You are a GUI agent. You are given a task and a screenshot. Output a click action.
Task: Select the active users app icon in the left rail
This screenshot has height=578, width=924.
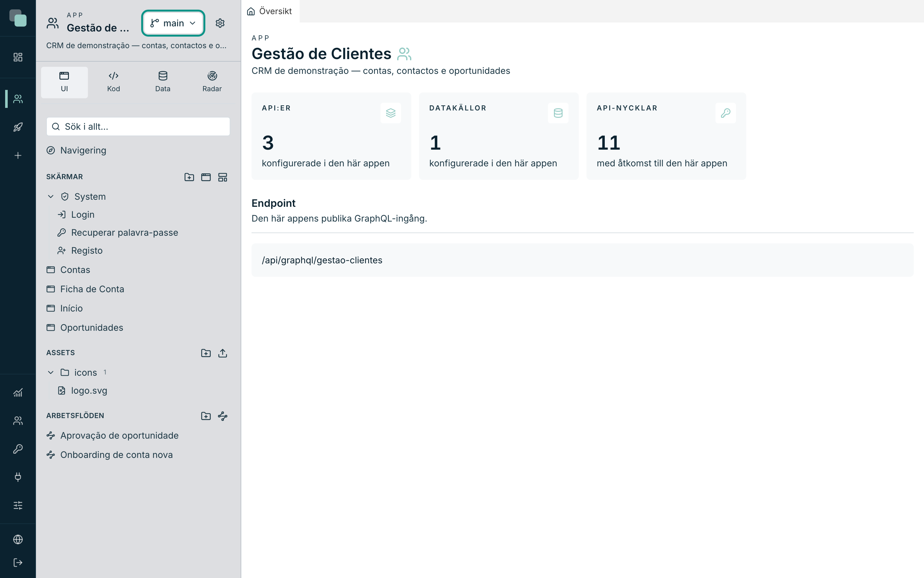[x=18, y=99]
